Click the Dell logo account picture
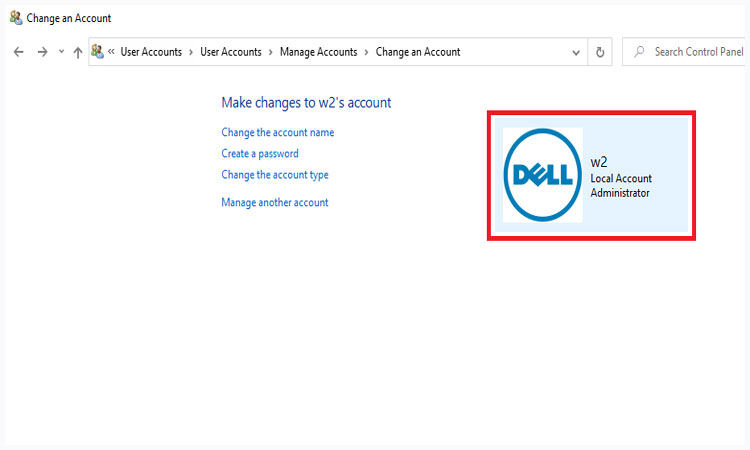 pyautogui.click(x=542, y=175)
